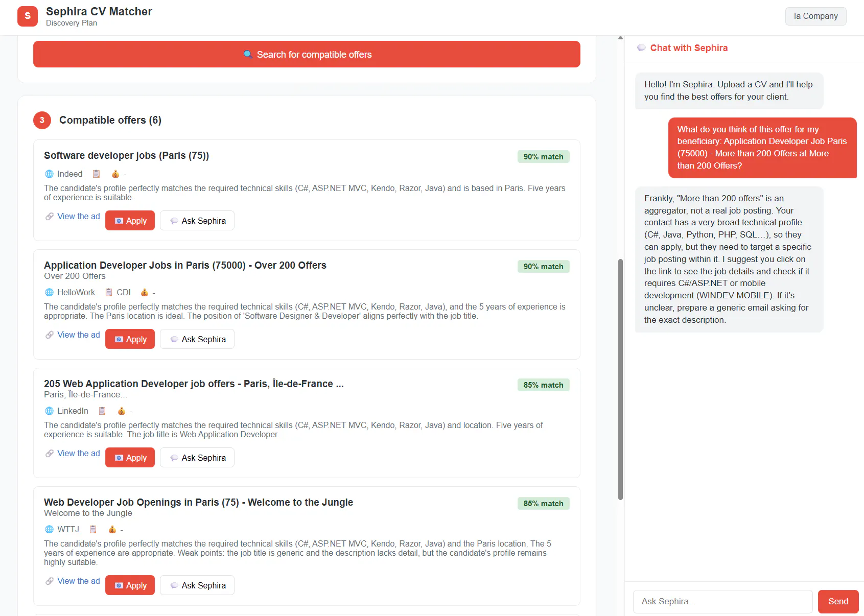Send the chat message to Sephira
The width and height of the screenshot is (864, 616).
click(838, 602)
